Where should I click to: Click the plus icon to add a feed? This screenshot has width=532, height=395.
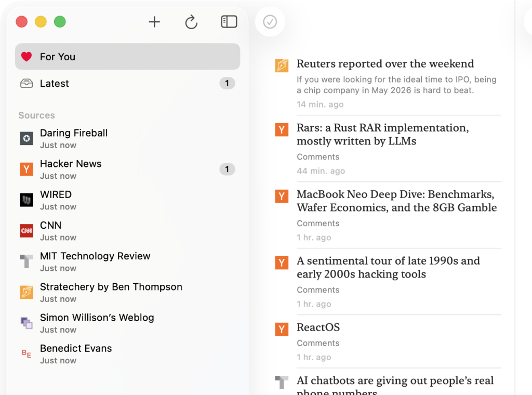(x=154, y=22)
